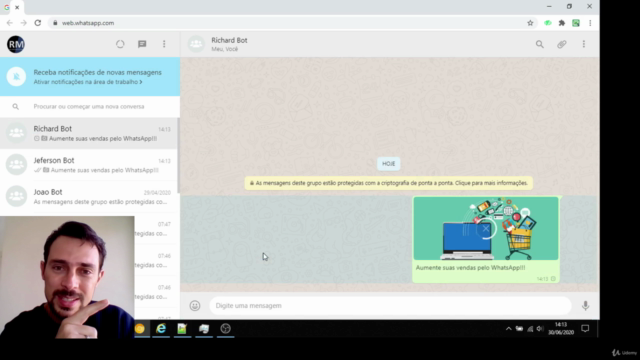Click the network icon in the system tray
Viewport: 640px width, 360px height.
(x=530, y=329)
